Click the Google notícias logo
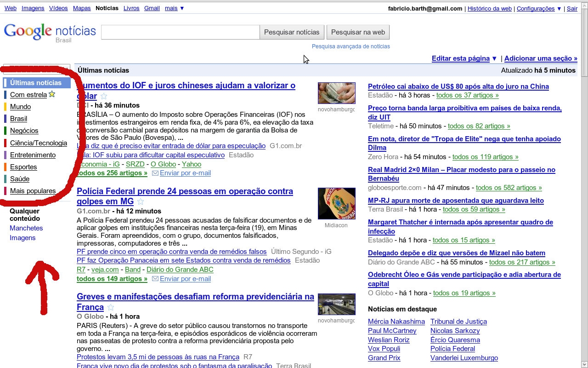 (x=50, y=33)
